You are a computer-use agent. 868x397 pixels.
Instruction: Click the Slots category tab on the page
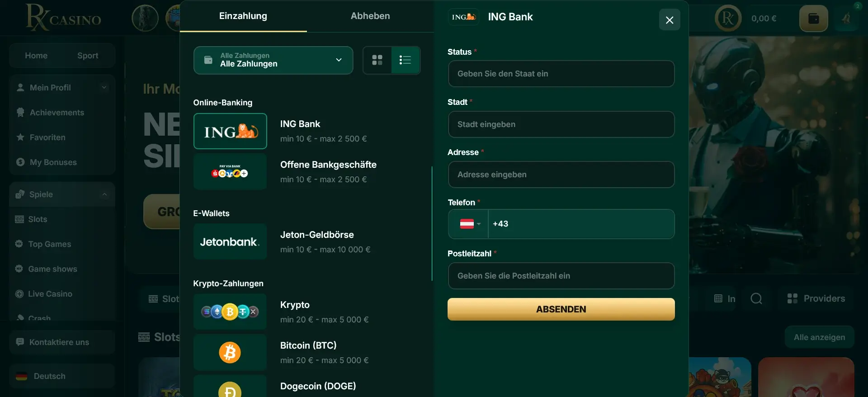[x=164, y=299]
